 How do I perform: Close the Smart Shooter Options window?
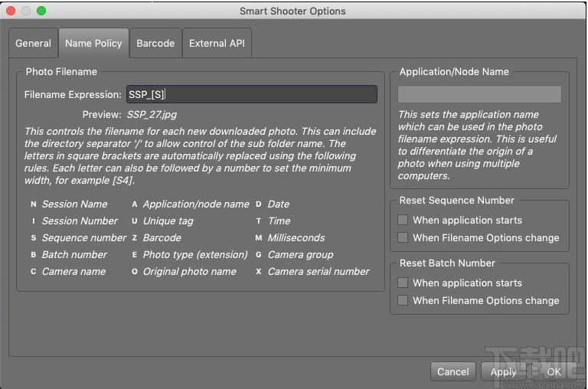pos(11,11)
